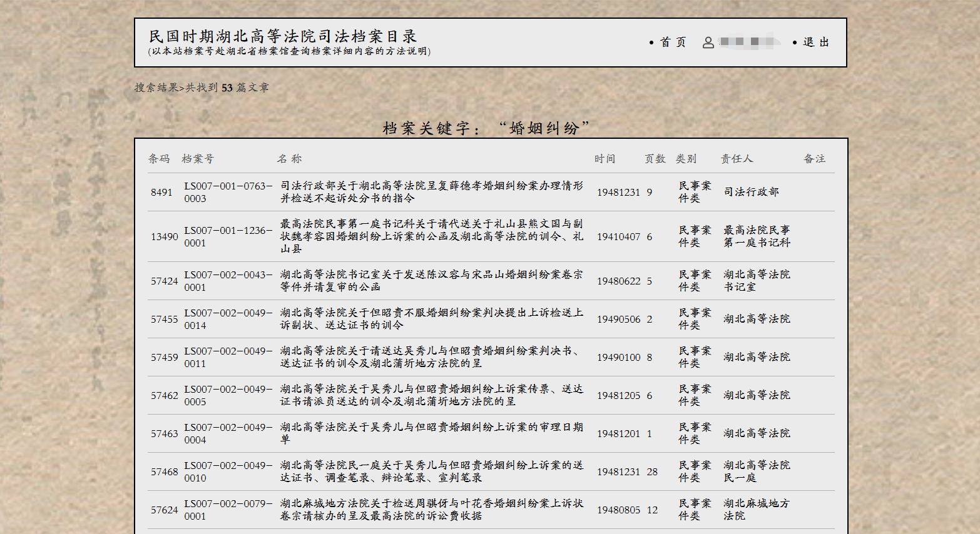Click the 时间 column header
The image size is (980, 534).
click(605, 159)
